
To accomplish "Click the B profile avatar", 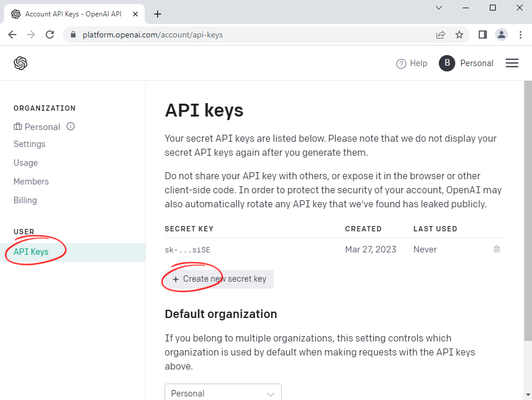I will (x=447, y=63).
